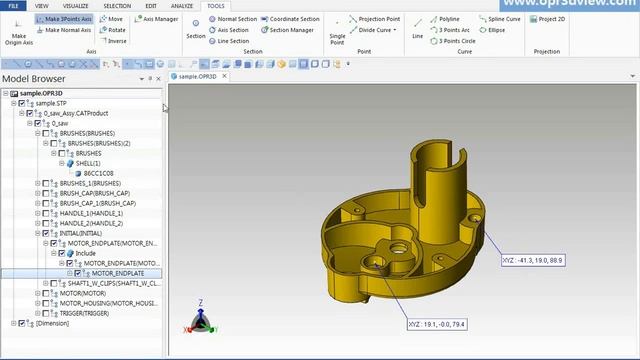640x360 pixels.
Task: Collapse the sample.OPR3D root node
Action: tap(6, 93)
